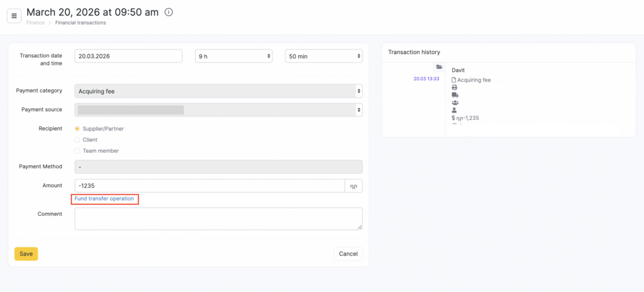Select the Client recipient option

[x=77, y=139]
